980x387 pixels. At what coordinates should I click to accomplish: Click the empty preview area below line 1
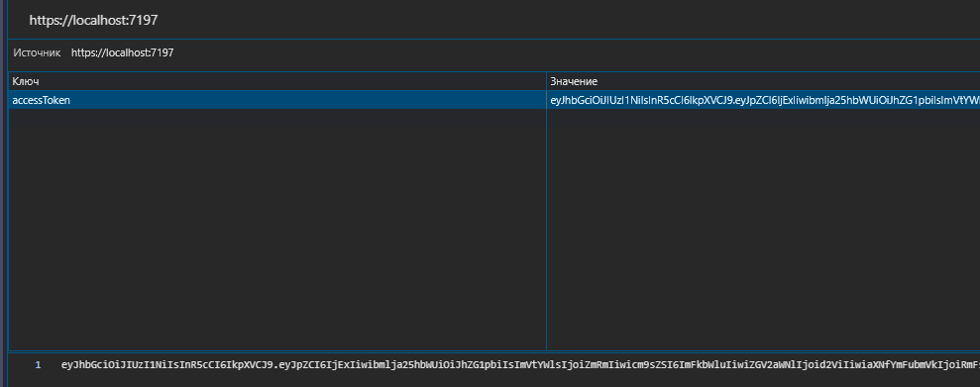pos(493,379)
